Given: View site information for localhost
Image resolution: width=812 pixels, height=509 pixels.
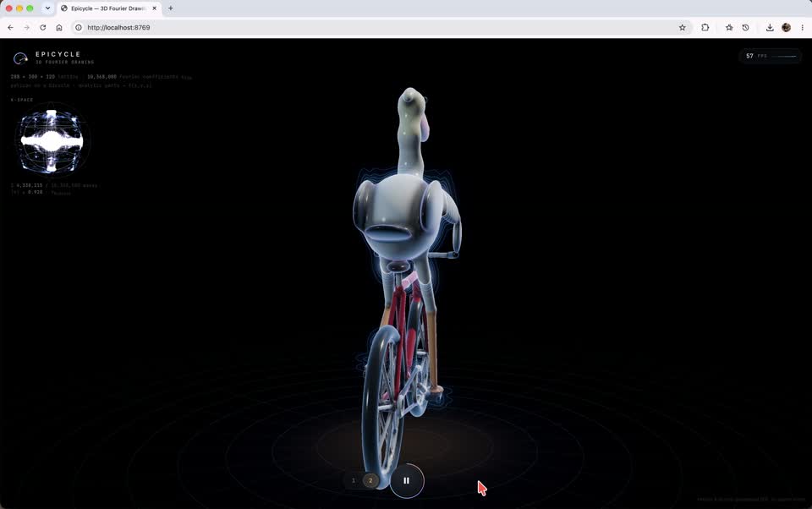Looking at the screenshot, I should pyautogui.click(x=79, y=27).
